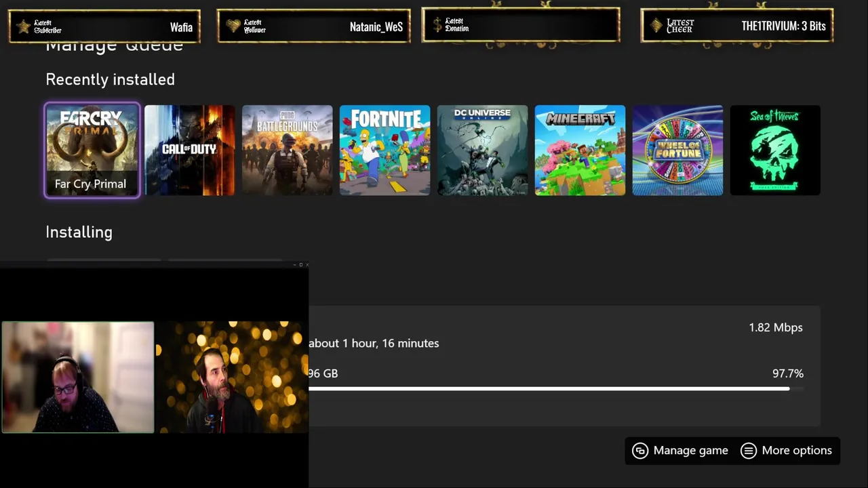Select the Wheel of Fortune tile
This screenshot has width=868, height=488.
(x=677, y=150)
